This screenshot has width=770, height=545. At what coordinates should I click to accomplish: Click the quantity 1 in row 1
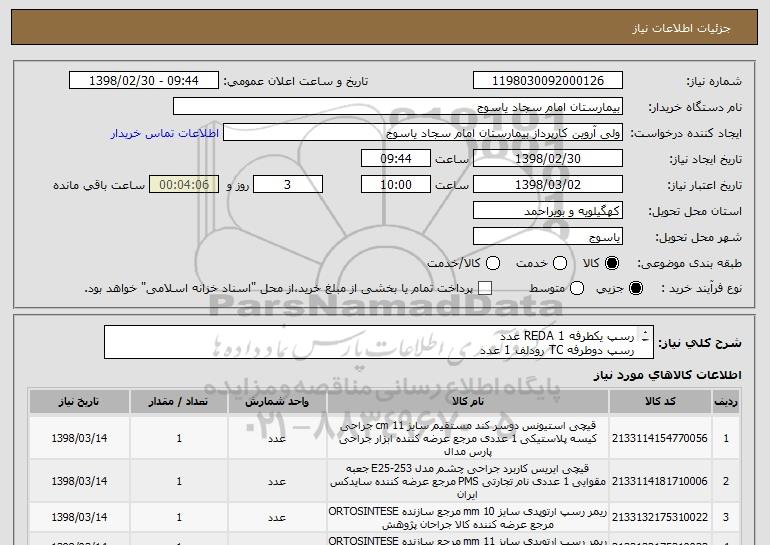pos(179,438)
